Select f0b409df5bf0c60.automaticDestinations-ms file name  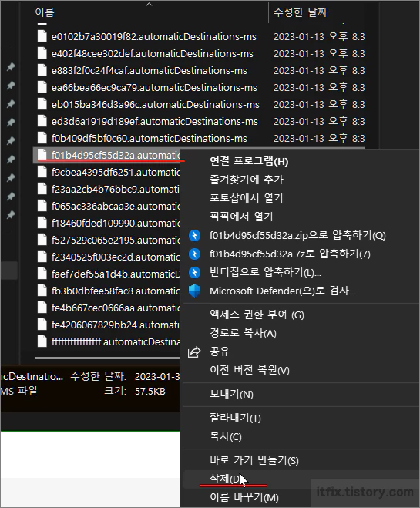click(150, 138)
